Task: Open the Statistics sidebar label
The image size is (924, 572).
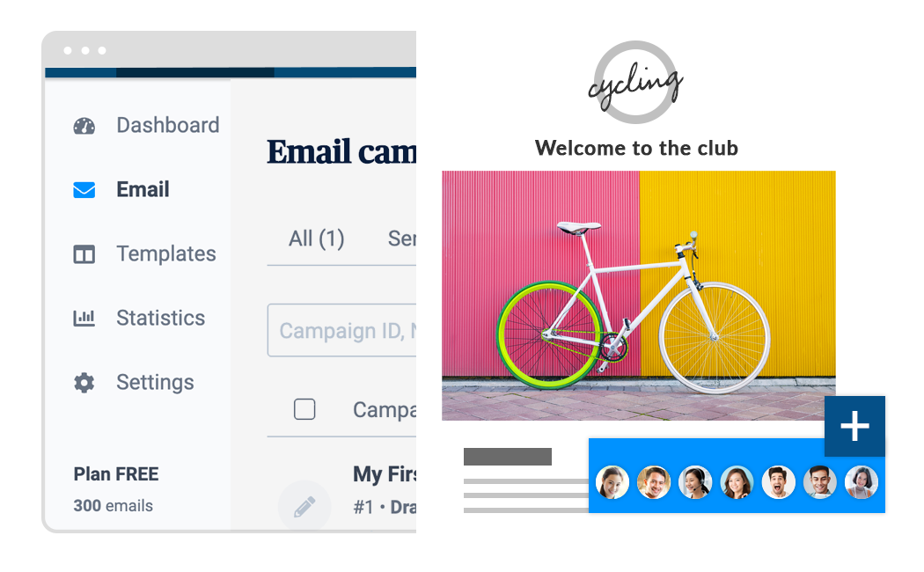Action: tap(161, 318)
